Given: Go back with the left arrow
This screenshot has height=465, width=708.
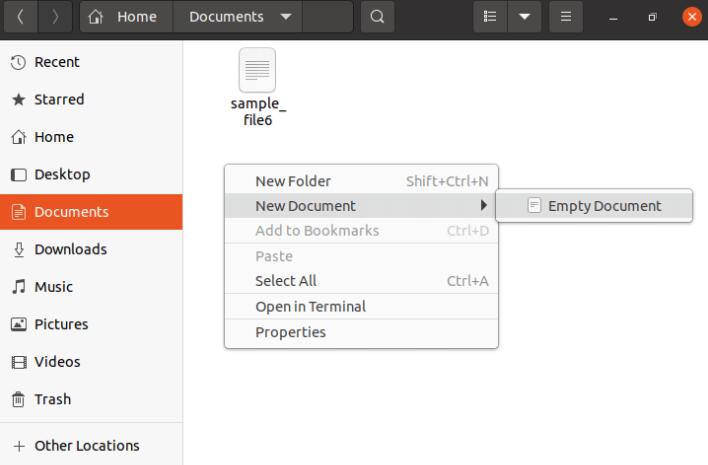Looking at the screenshot, I should click(20, 17).
